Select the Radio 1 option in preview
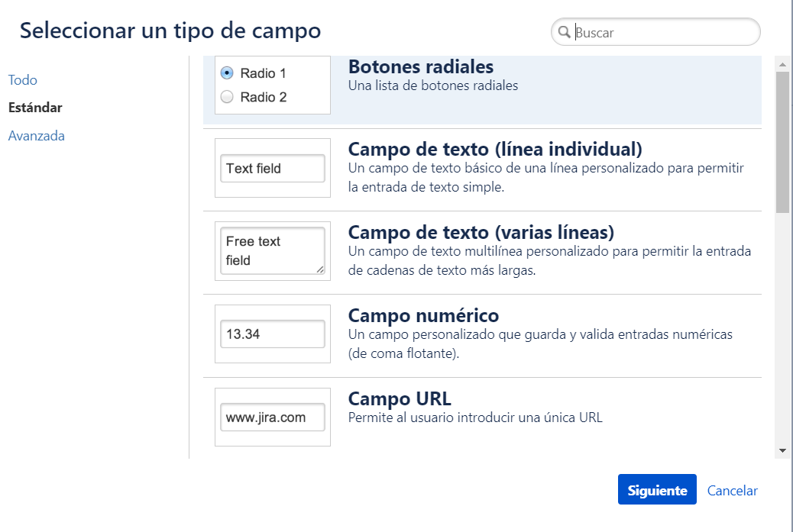This screenshot has height=532, width=793. click(227, 73)
